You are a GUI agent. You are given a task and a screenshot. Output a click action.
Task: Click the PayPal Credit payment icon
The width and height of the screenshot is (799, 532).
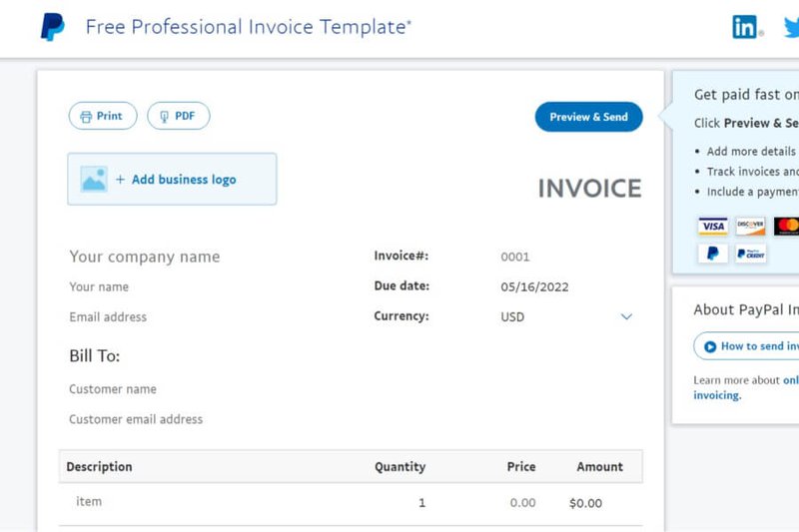pos(750,254)
